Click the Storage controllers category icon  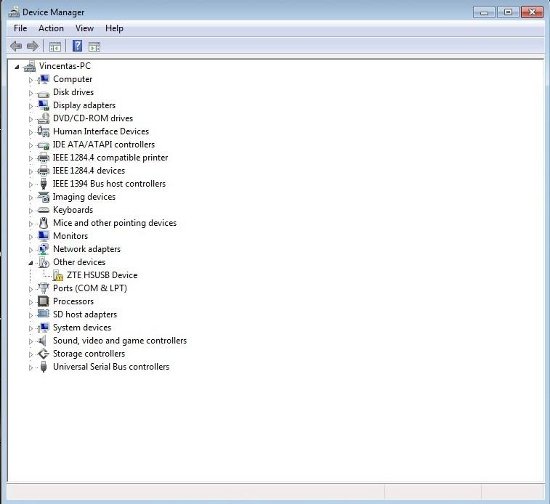(x=43, y=354)
